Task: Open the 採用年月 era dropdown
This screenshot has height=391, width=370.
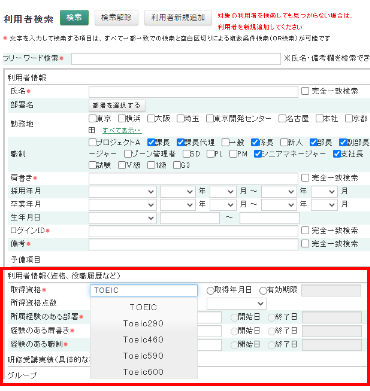Action: [x=122, y=192]
